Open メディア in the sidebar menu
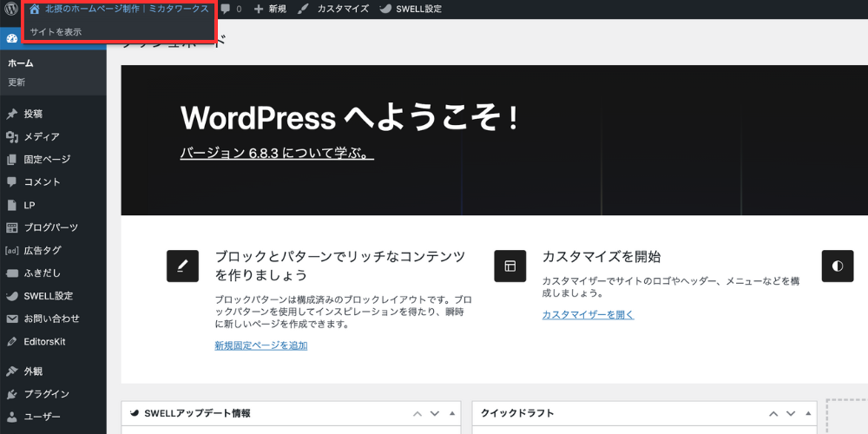 coord(42,136)
